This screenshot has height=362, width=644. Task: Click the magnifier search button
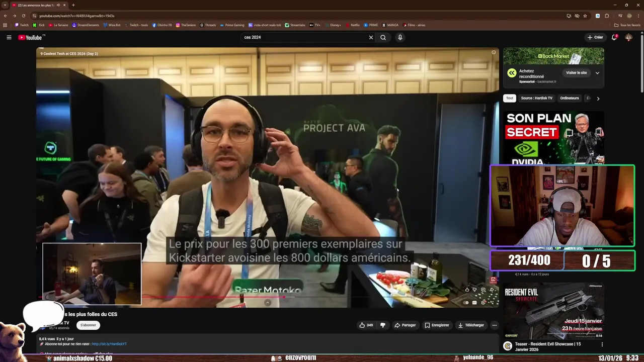(383, 37)
